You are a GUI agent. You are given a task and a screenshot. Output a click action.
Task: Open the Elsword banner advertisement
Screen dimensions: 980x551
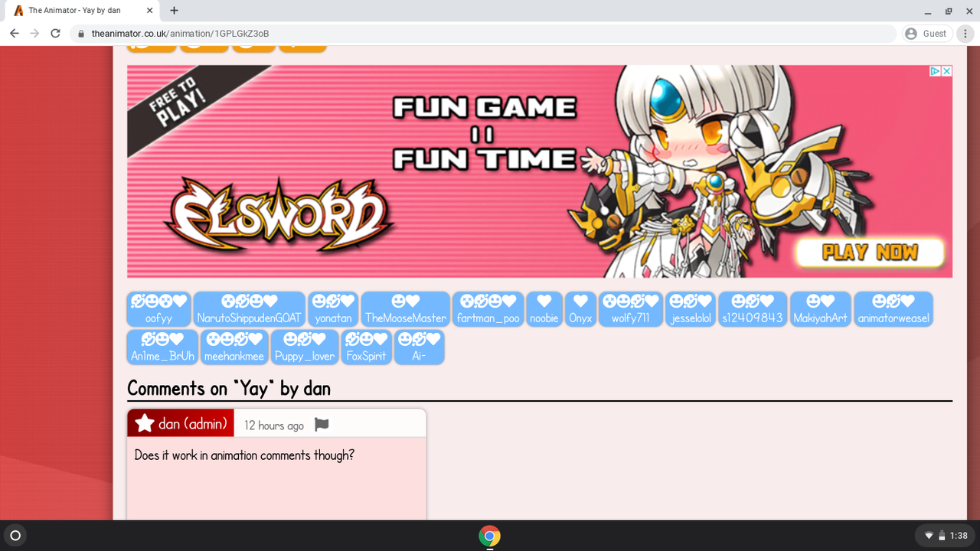coord(540,171)
